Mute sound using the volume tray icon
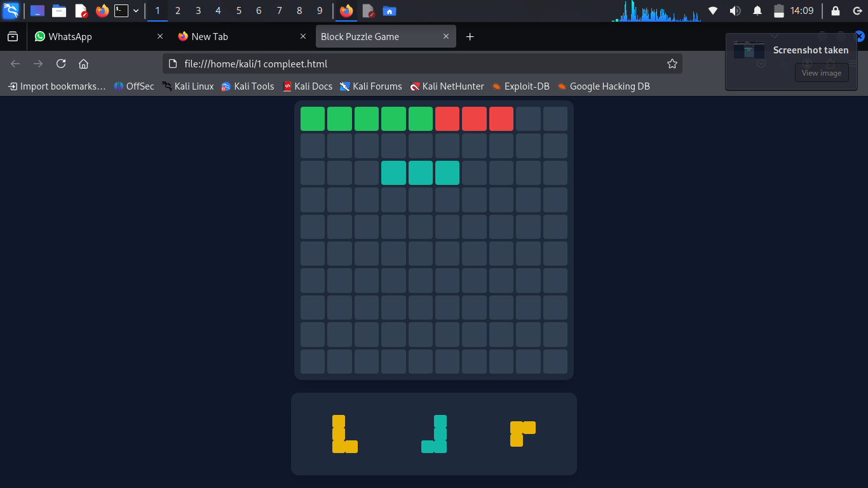Viewport: 868px width, 488px height. coord(735,11)
